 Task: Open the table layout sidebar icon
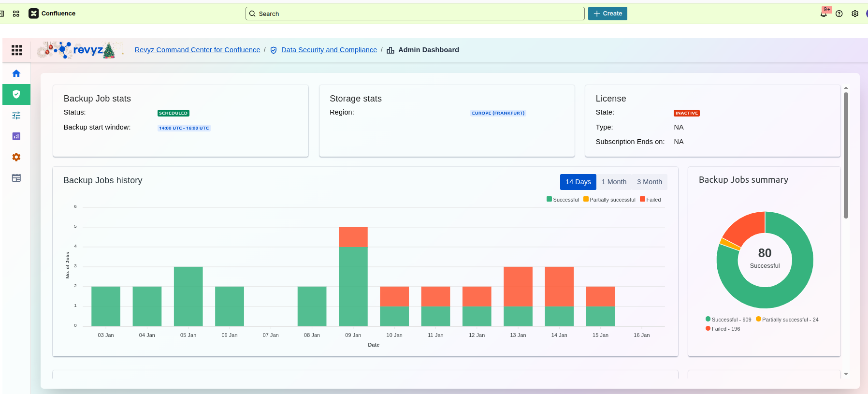(x=16, y=178)
